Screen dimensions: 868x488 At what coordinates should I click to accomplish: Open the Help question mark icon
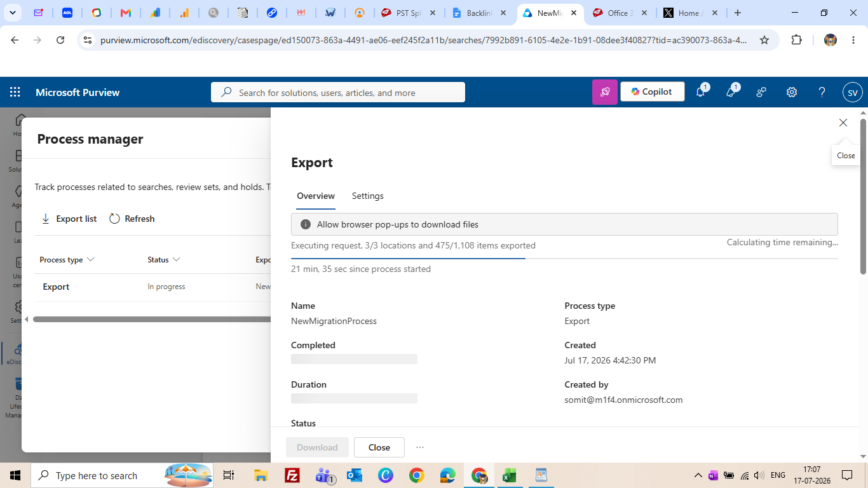pos(822,92)
